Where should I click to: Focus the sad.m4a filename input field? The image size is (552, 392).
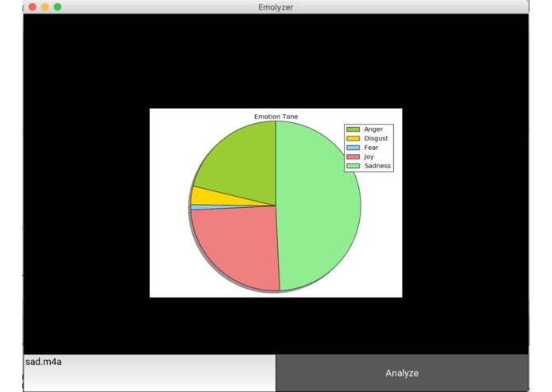[x=149, y=373]
